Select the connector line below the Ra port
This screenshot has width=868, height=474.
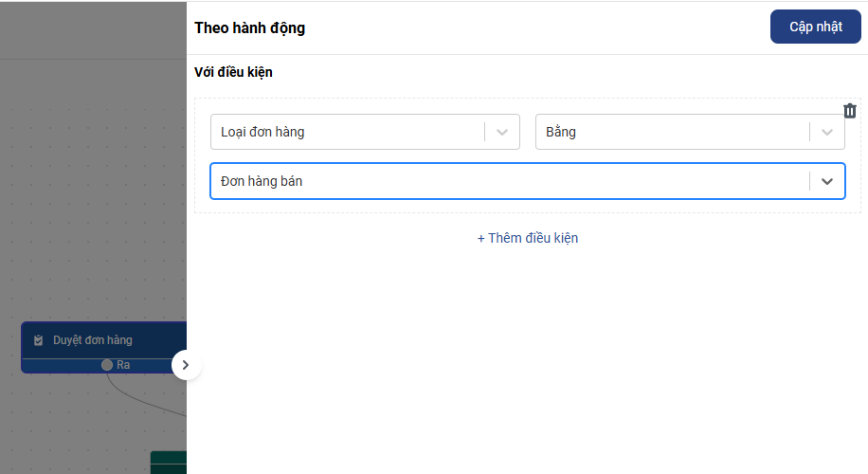[x=142, y=400]
